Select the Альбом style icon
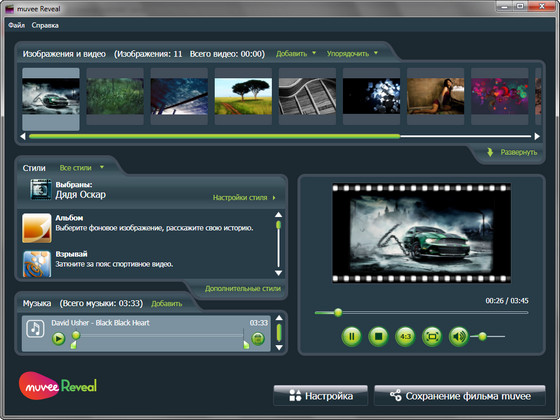 [37, 228]
